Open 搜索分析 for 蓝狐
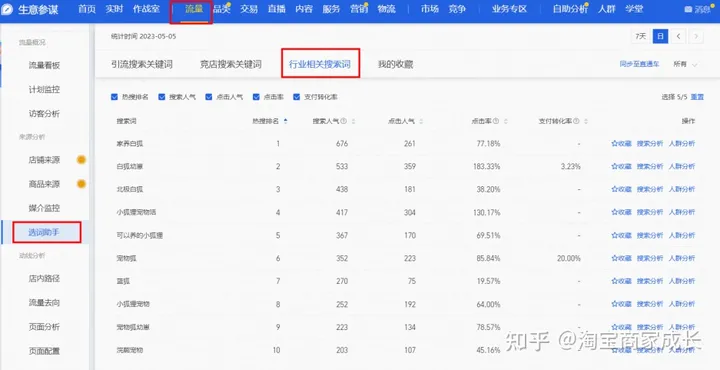This screenshot has height=370, width=720. point(650,281)
